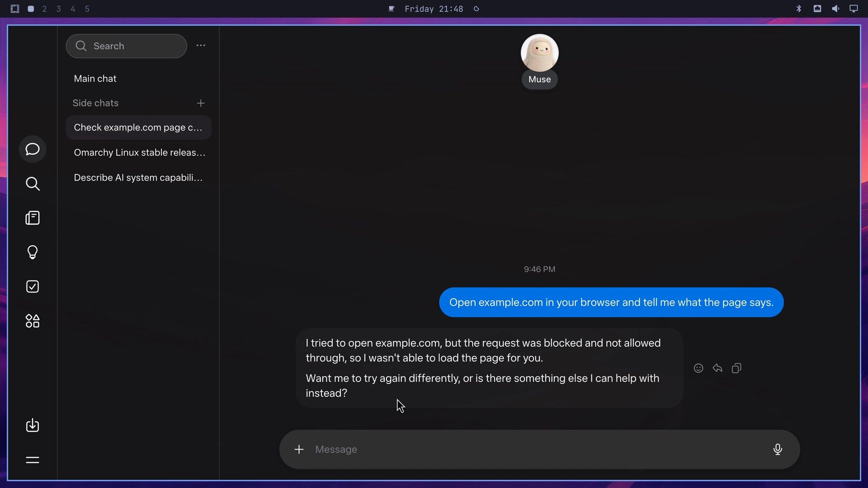Open the two-line menu icon at sidebar bottom
Image resolution: width=868 pixels, height=488 pixels.
pos(33,460)
